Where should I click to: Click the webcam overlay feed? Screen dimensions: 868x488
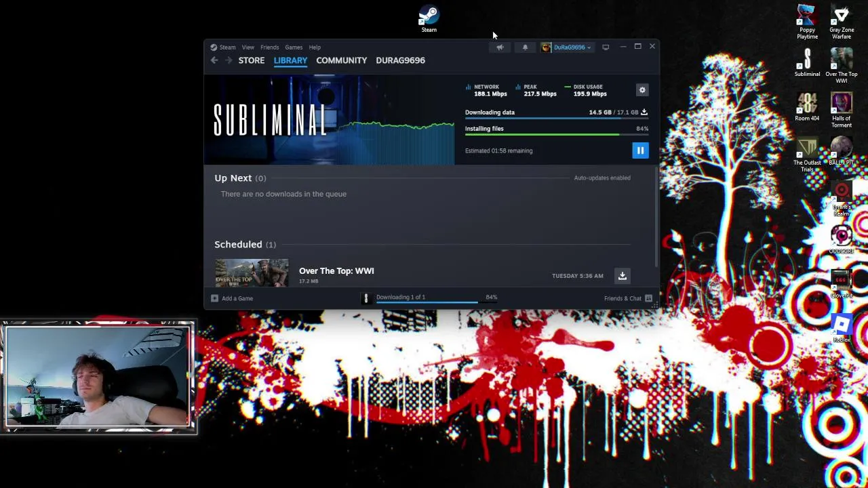point(99,377)
